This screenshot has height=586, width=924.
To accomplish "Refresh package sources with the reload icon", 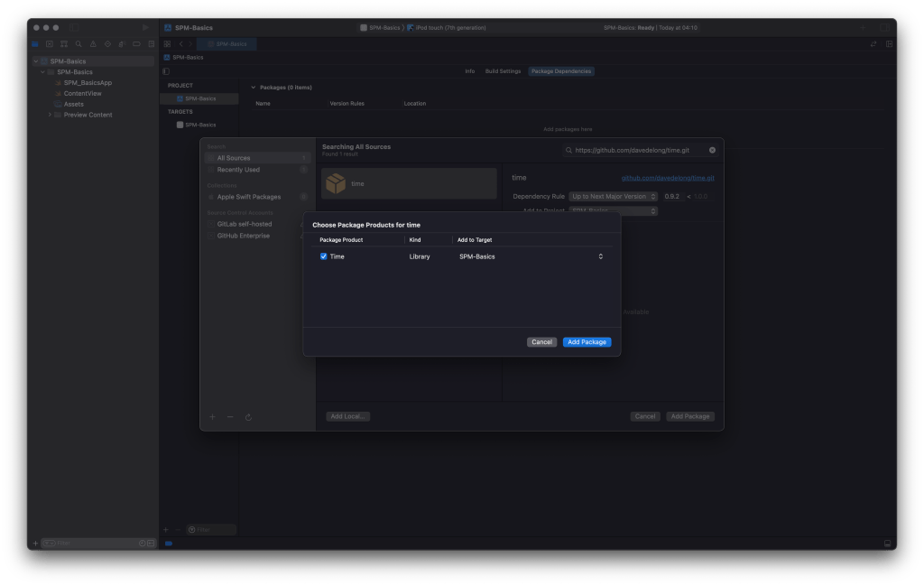I will pos(248,417).
